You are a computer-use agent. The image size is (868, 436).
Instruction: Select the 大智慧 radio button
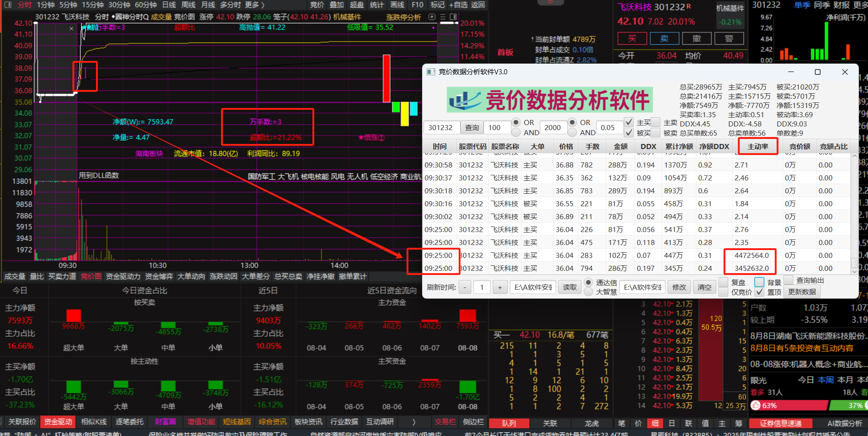(588, 292)
